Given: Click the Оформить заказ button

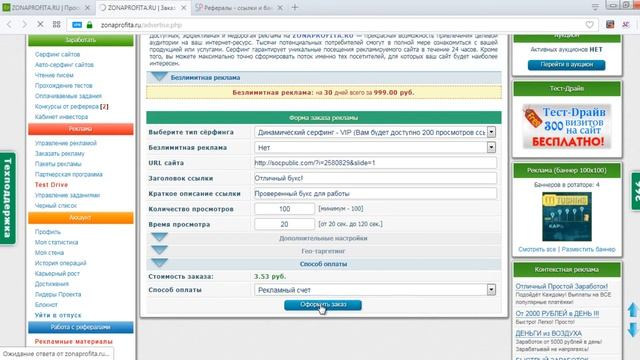Looking at the screenshot, I should (x=323, y=304).
